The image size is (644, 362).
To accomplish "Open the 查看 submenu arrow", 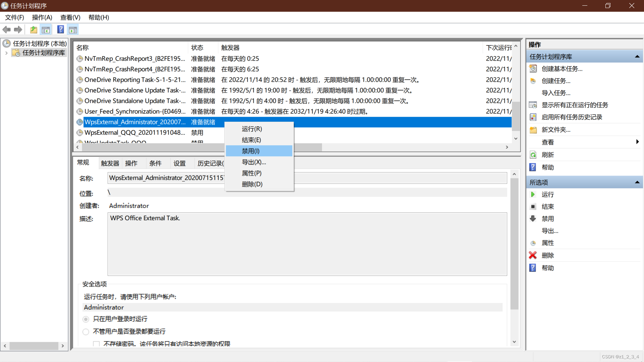I will click(638, 142).
